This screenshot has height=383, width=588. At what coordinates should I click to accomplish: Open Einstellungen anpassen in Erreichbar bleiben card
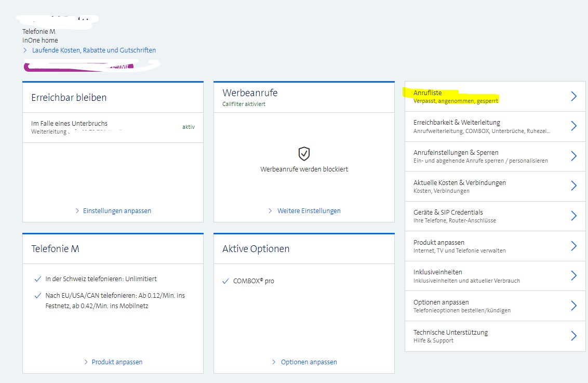tap(117, 211)
